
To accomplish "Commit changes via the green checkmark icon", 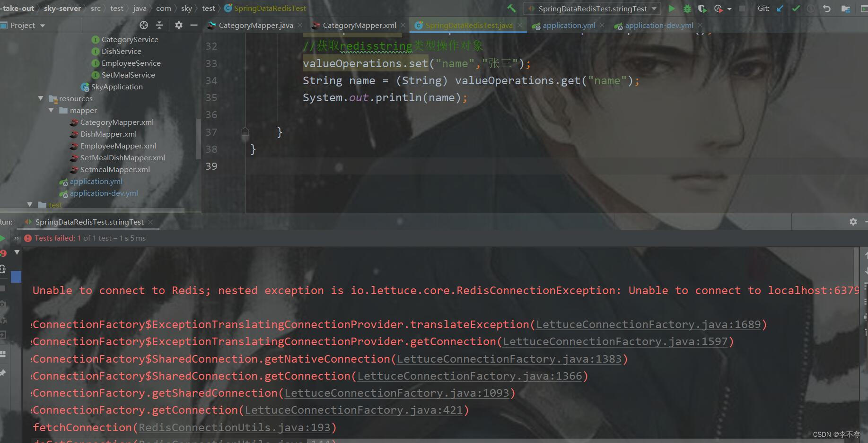I will pos(796,8).
